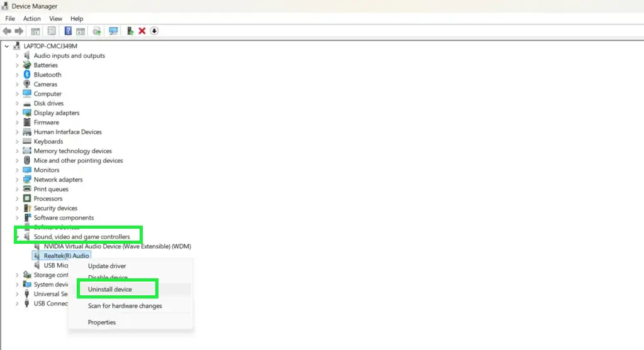Open the Action menu
The height and width of the screenshot is (350, 644).
(x=31, y=18)
